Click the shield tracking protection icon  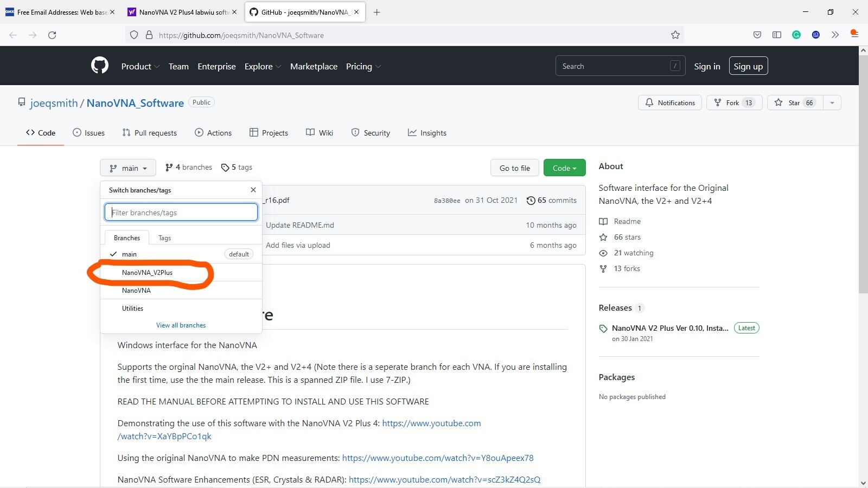pos(134,35)
